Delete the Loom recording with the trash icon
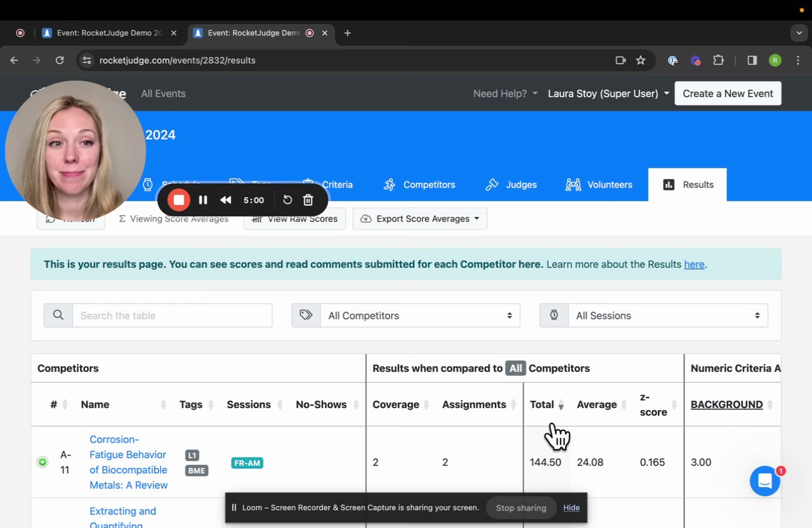The image size is (812, 528). point(308,200)
